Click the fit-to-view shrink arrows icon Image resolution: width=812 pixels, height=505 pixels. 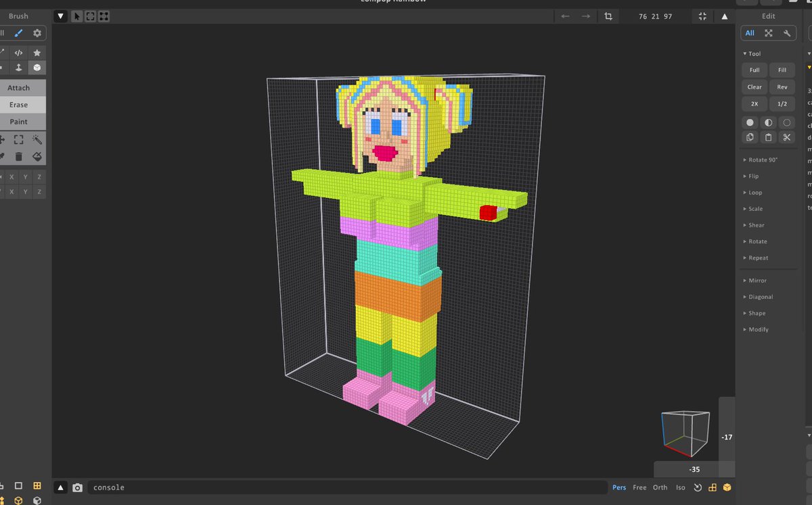[x=702, y=16]
